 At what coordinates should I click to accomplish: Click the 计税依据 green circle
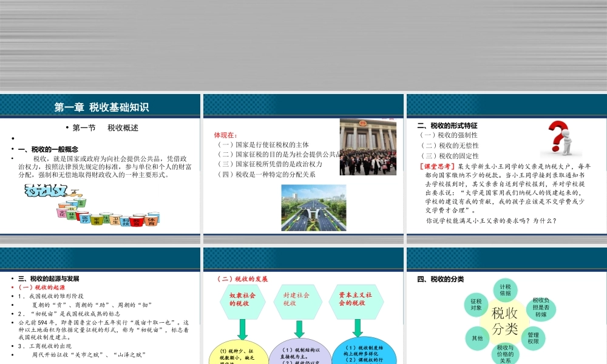[x=505, y=289]
